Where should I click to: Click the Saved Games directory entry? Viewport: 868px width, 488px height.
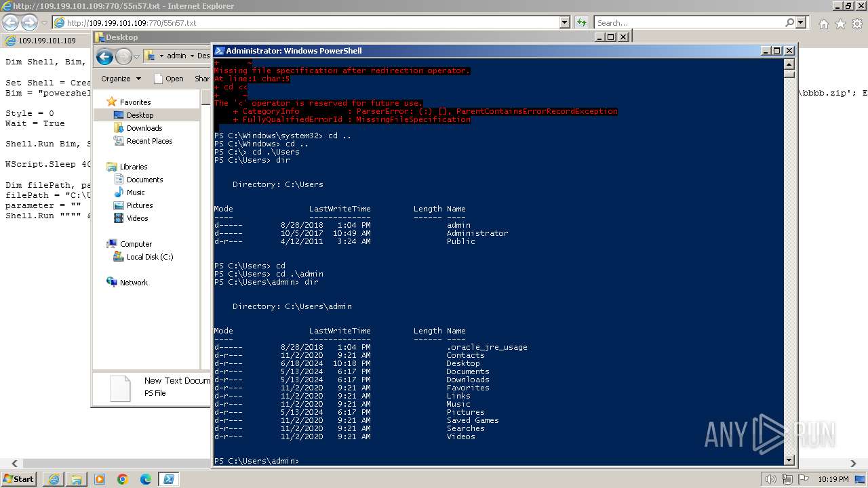pyautogui.click(x=472, y=420)
